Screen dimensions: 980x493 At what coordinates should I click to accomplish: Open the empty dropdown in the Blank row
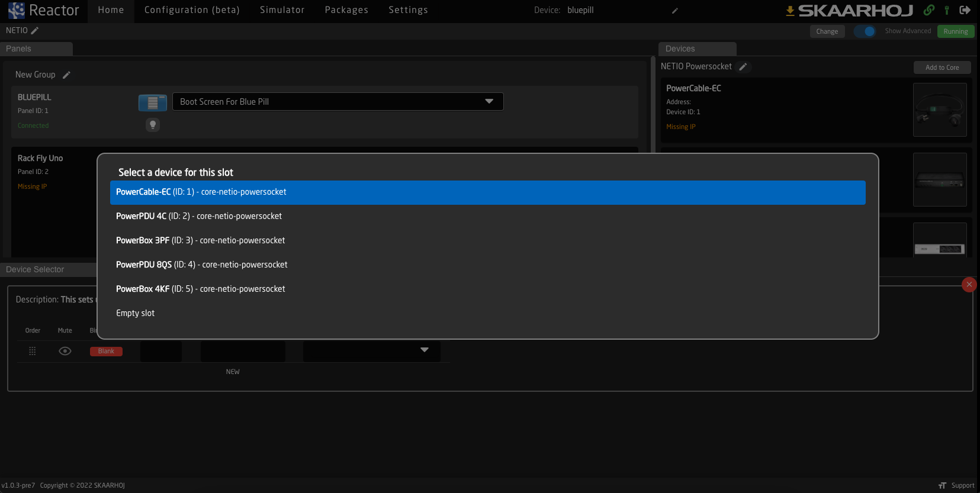[x=372, y=351]
